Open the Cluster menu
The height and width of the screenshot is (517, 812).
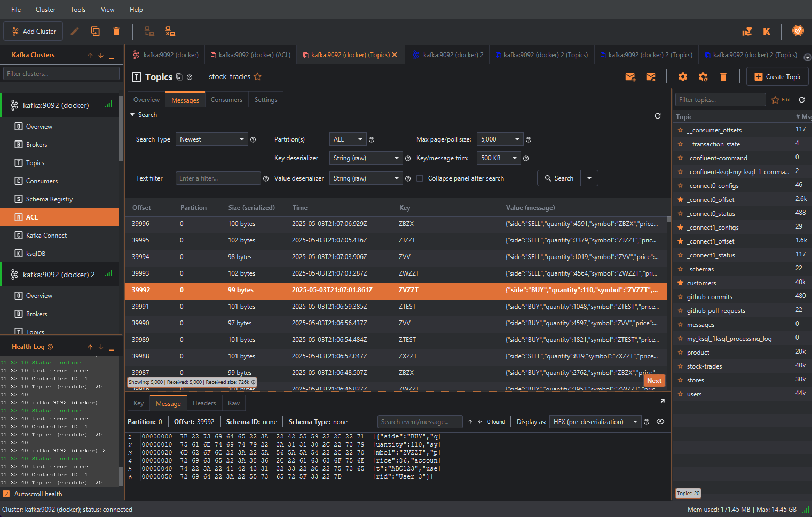[x=45, y=10]
